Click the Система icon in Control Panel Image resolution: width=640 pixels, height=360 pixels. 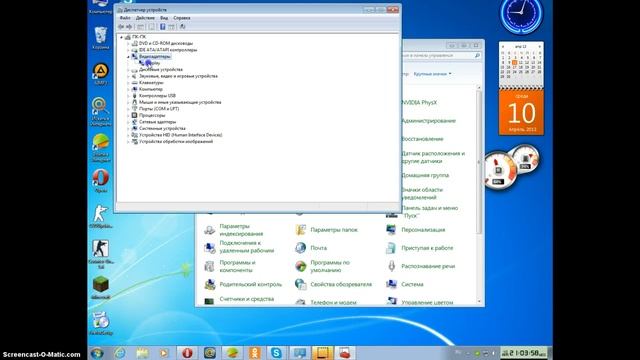point(391,284)
